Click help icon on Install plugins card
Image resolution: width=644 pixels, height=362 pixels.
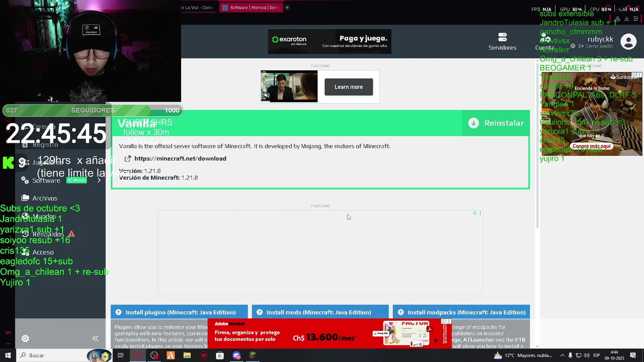[118, 312]
